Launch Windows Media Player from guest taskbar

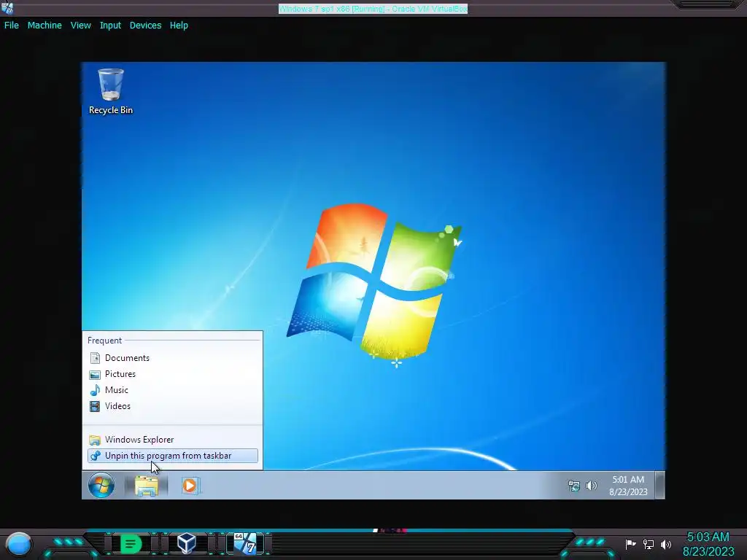(x=190, y=486)
